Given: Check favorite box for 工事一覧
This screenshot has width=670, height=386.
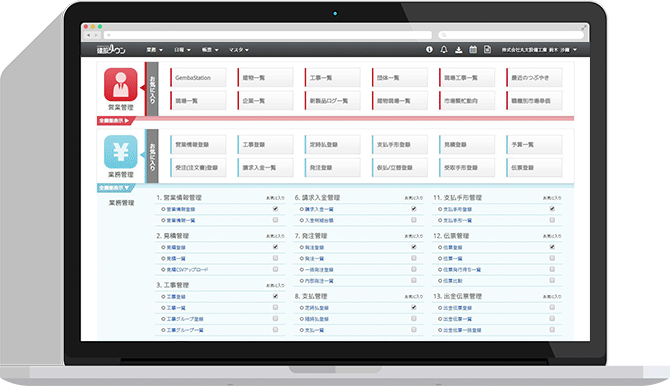Looking at the screenshot, I should pyautogui.click(x=275, y=307).
